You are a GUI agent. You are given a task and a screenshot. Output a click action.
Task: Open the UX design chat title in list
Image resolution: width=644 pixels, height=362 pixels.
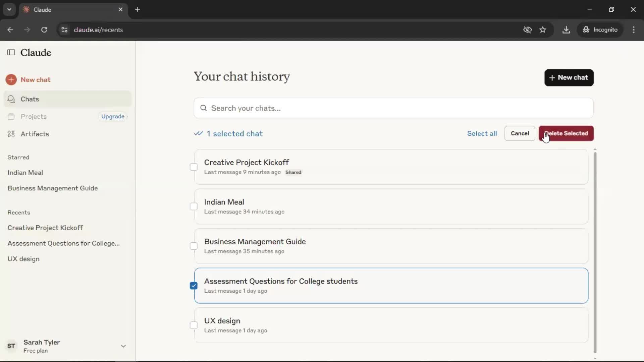click(222, 320)
